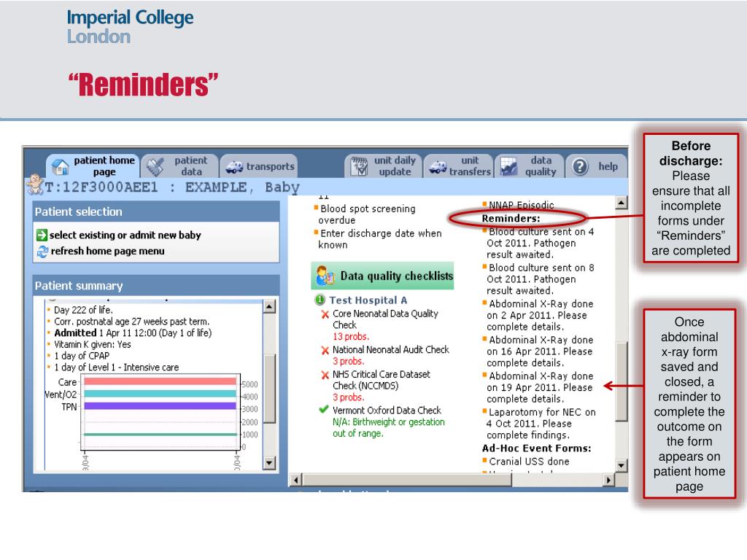Viewport: 747px width, 560px height.
Task: Click 1 day of CPAP line
Action: (82, 356)
